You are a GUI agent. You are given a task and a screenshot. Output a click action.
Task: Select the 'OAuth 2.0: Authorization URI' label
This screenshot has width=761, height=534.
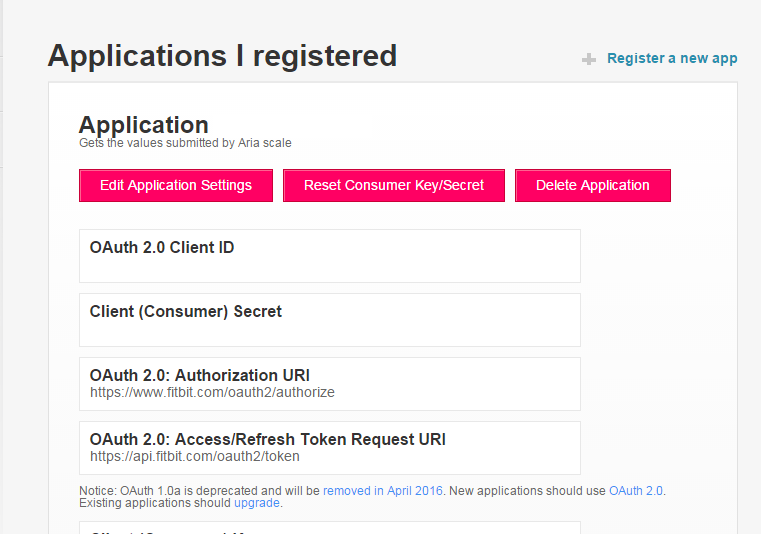click(199, 376)
